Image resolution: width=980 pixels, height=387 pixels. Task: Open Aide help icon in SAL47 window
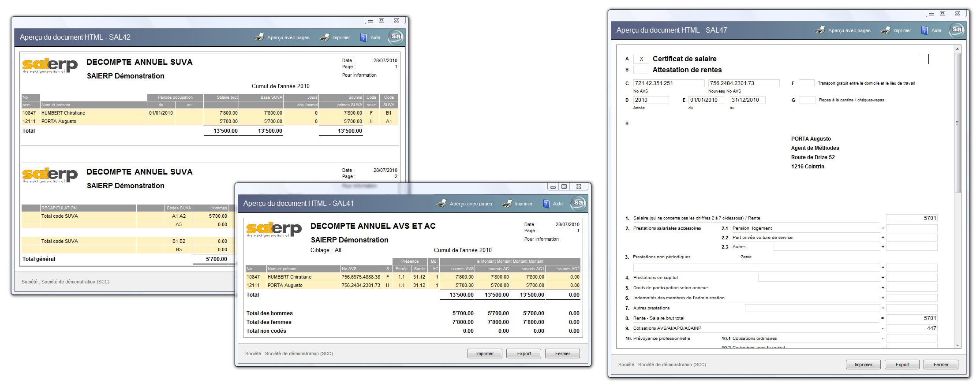click(925, 30)
